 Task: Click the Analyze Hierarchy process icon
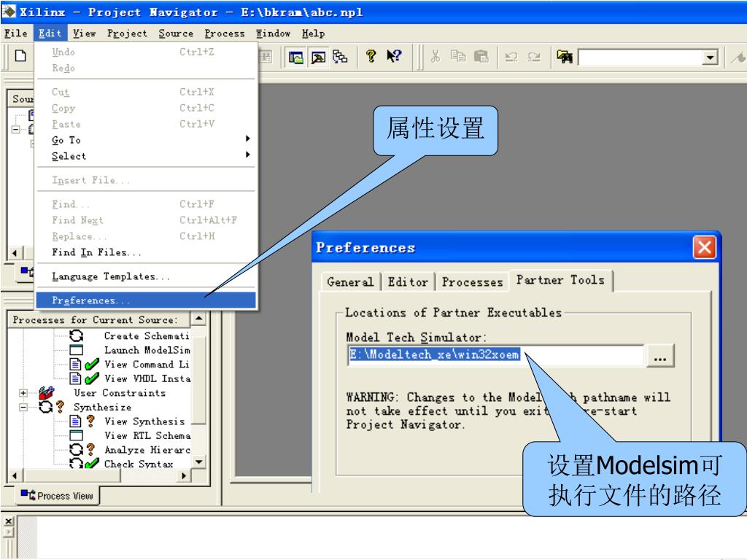click(x=76, y=449)
